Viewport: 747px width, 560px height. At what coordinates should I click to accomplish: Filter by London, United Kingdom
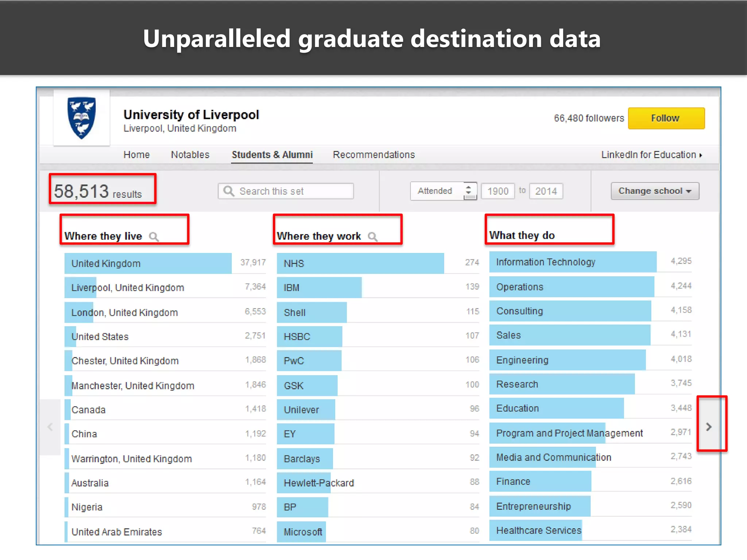[165, 312]
